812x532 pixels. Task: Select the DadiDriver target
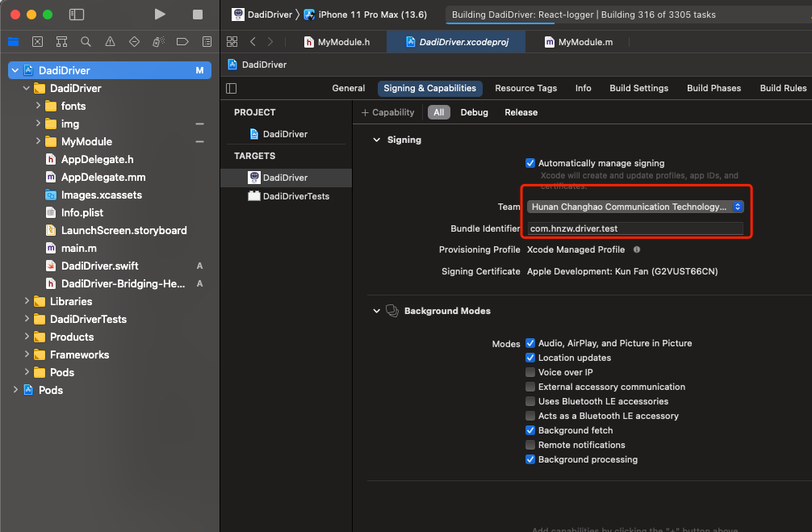click(286, 178)
